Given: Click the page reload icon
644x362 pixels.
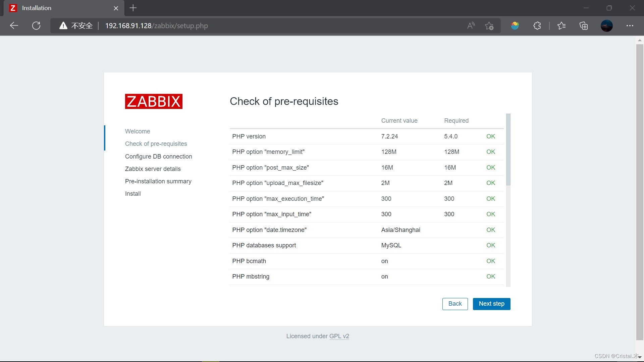Looking at the screenshot, I should pos(36,26).
